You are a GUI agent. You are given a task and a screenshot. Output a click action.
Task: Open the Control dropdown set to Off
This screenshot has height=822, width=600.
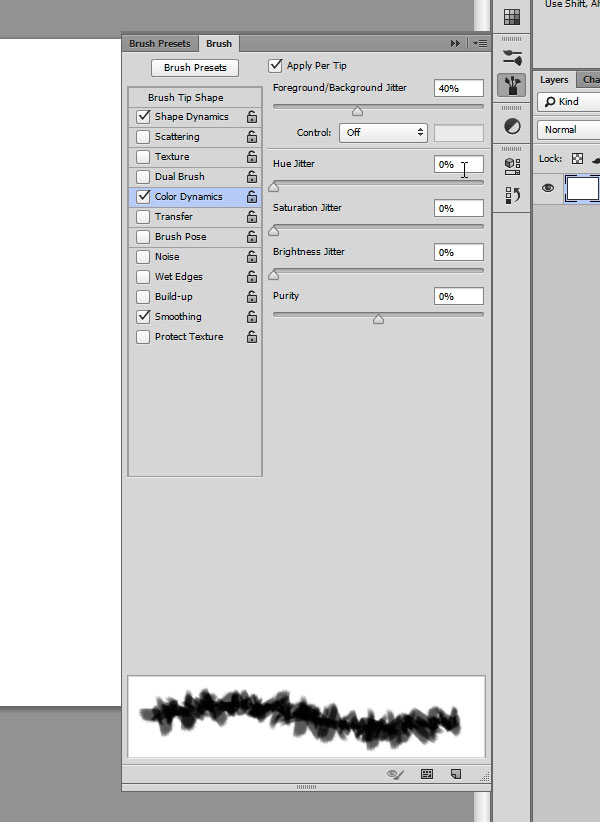tap(383, 132)
